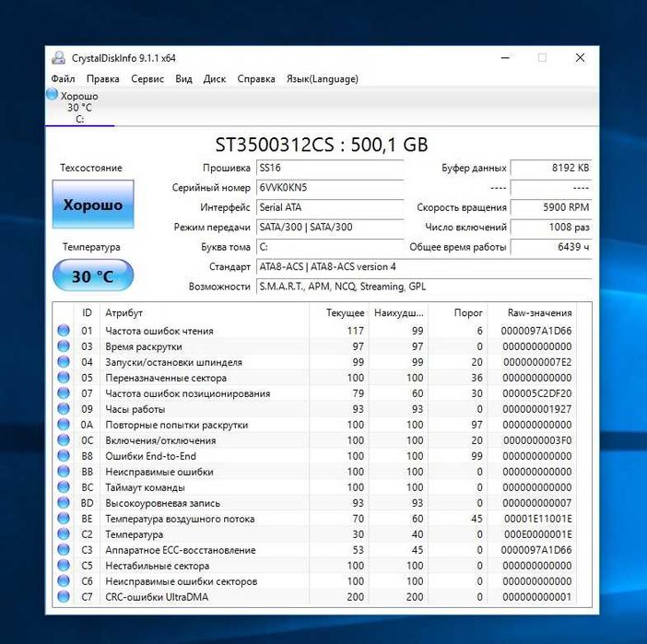Click the Атрибут column header

click(205, 312)
